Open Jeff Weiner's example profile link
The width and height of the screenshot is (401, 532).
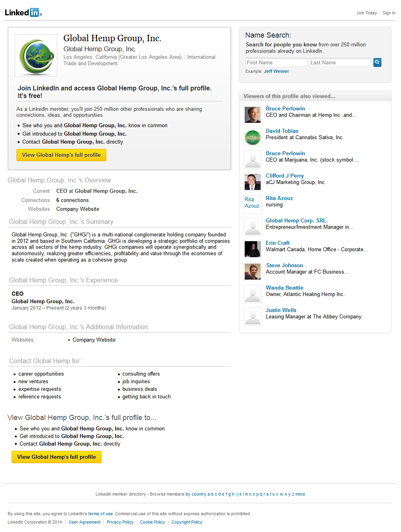[x=276, y=71]
